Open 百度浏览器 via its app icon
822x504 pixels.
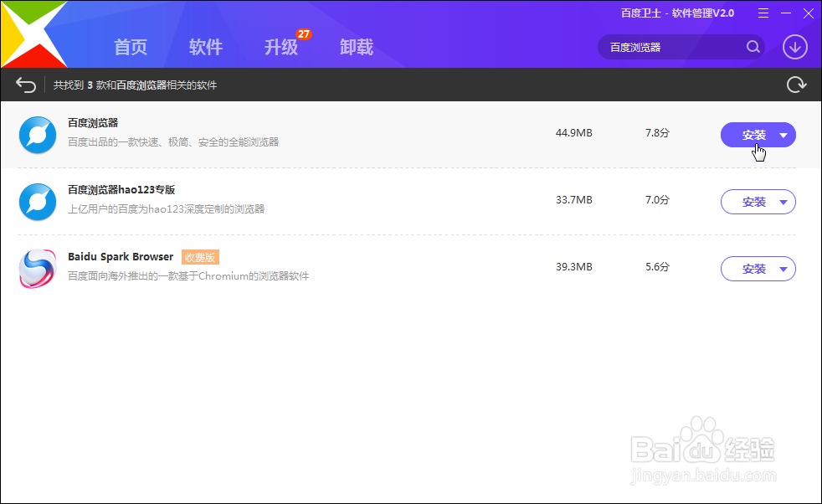(37, 135)
